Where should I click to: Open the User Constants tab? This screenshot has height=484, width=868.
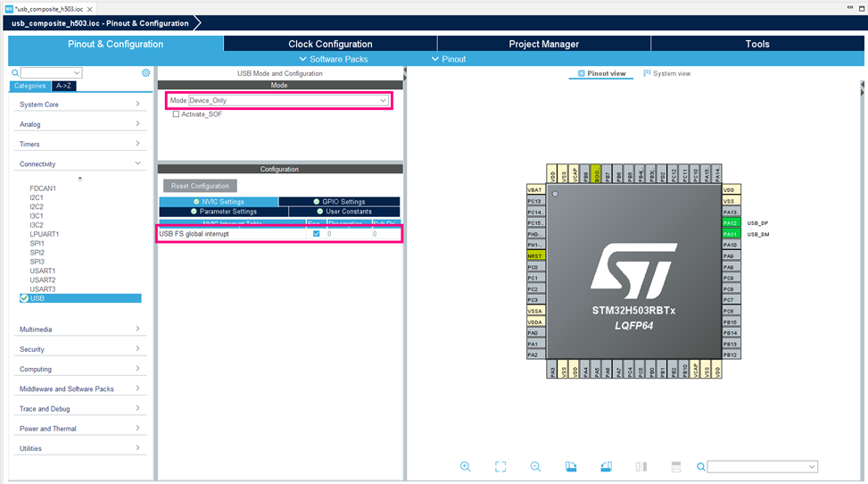coord(344,212)
